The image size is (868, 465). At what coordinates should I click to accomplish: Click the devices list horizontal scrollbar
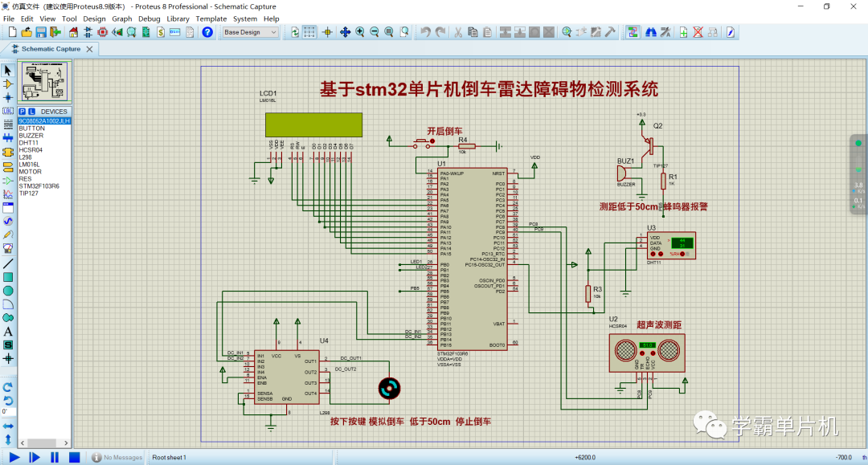(x=43, y=443)
